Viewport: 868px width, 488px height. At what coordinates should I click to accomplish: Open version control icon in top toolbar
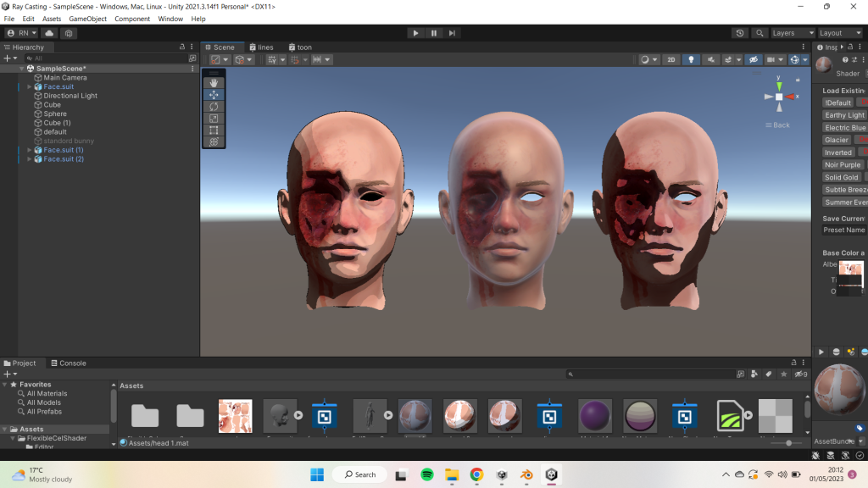pyautogui.click(x=69, y=33)
